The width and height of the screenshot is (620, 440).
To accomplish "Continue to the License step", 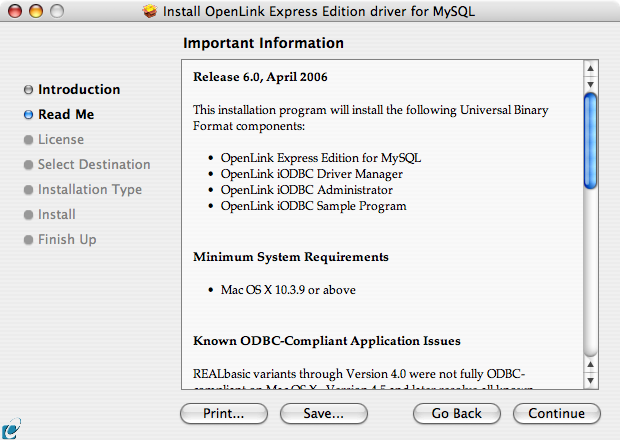I will tap(557, 414).
